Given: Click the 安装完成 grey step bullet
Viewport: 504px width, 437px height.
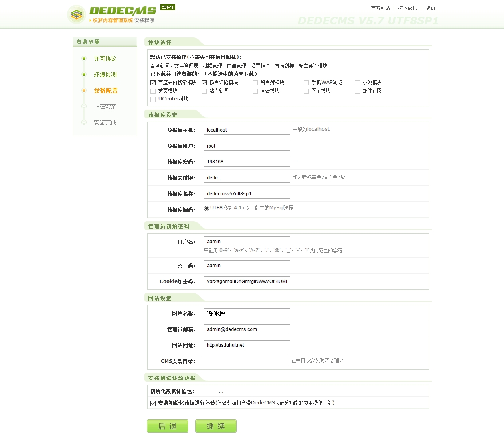Looking at the screenshot, I should coord(84,122).
